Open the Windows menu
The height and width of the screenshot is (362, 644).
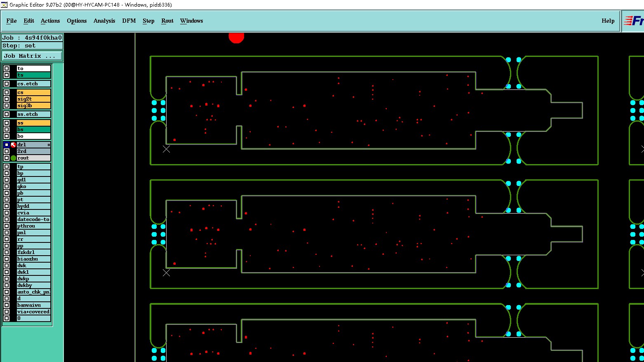(x=192, y=21)
